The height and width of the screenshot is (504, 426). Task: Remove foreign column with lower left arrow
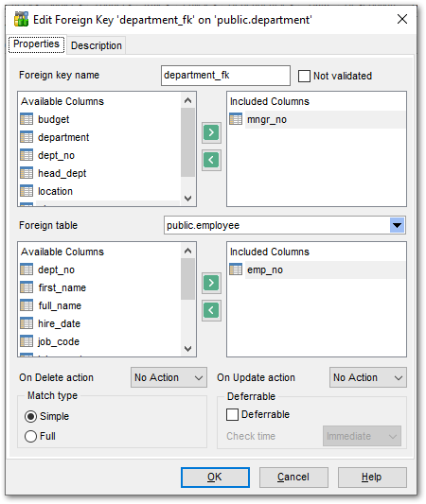pyautogui.click(x=211, y=310)
